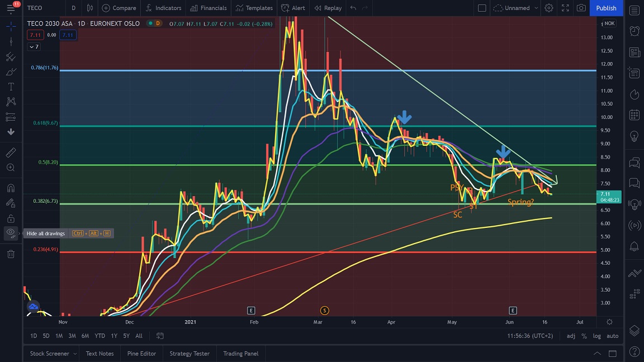Image resolution: width=644 pixels, height=362 pixels.
Task: Open the notifications bell panel
Action: [x=634, y=246]
